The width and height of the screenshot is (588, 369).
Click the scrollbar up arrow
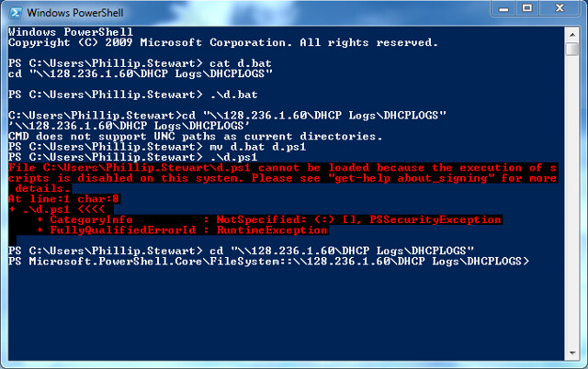coord(572,35)
